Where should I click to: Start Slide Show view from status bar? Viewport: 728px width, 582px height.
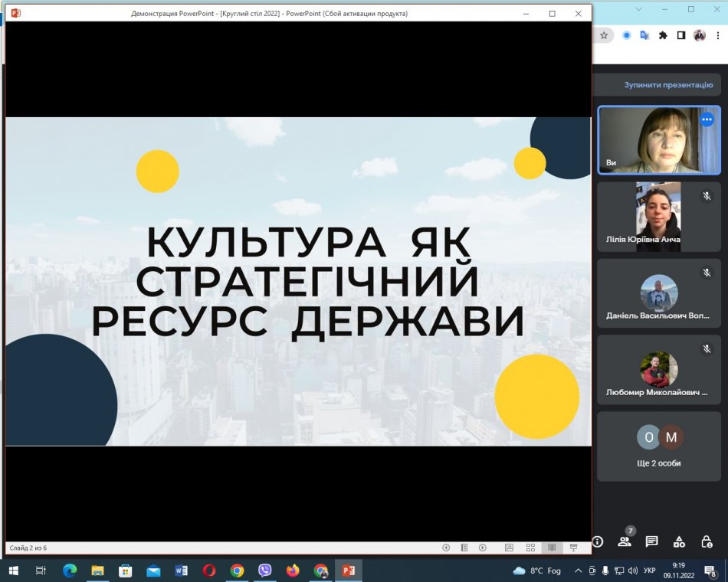572,548
